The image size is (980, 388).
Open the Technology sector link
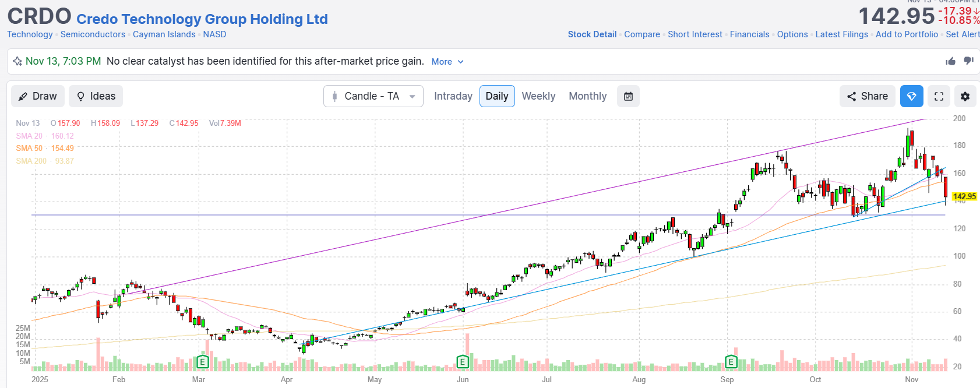[30, 34]
